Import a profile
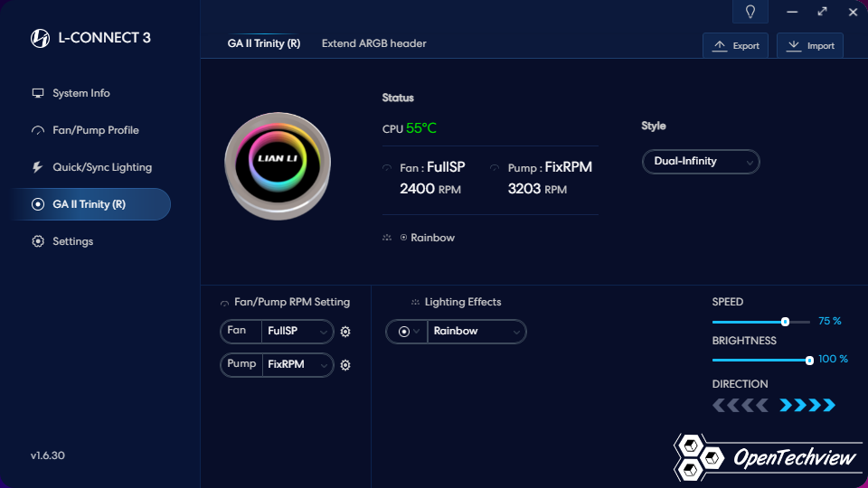 click(810, 45)
